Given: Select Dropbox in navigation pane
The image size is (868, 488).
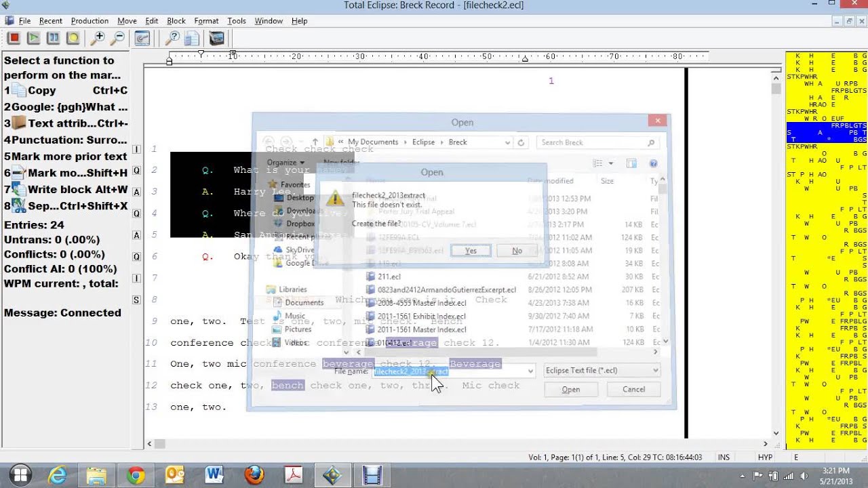Looking at the screenshot, I should (294, 224).
